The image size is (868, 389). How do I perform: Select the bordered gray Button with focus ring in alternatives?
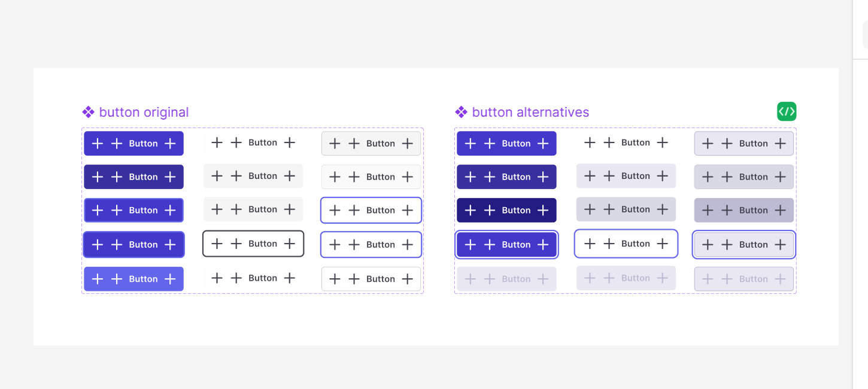tap(744, 244)
